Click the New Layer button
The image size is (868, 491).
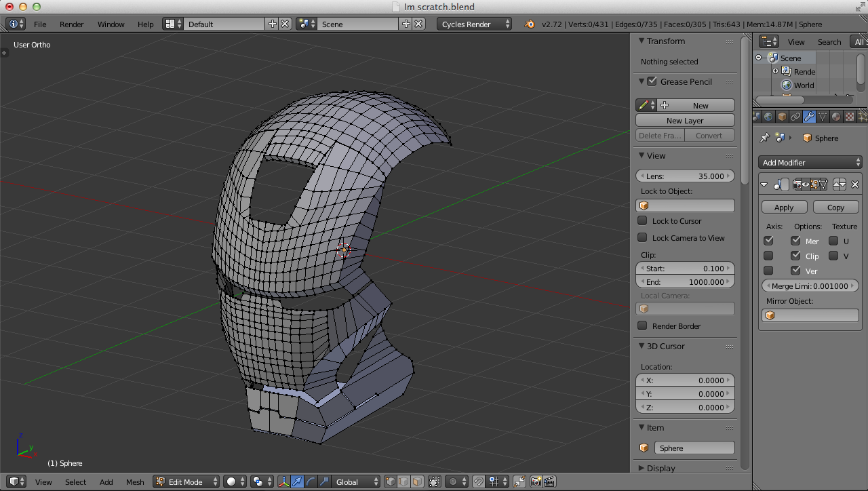pos(685,120)
